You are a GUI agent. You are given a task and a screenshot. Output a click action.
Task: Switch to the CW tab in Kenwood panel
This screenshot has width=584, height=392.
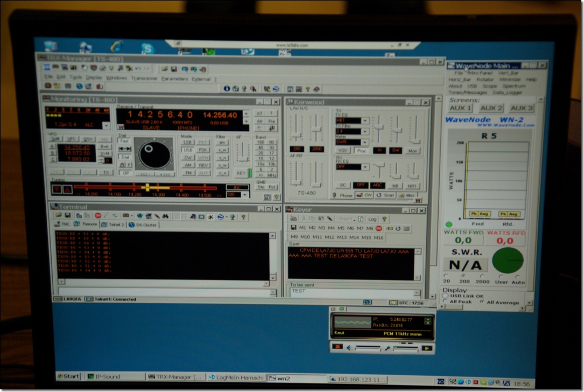(364, 195)
